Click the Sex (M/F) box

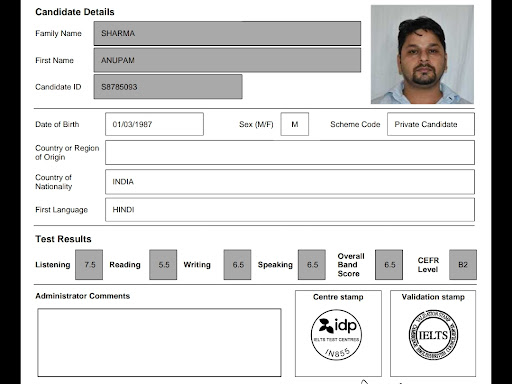click(295, 124)
